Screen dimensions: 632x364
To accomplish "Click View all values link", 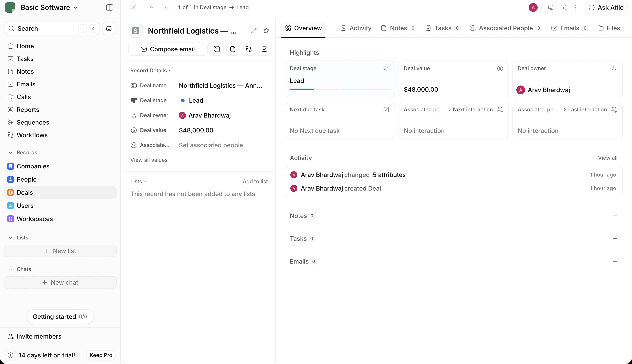I will [x=149, y=160].
